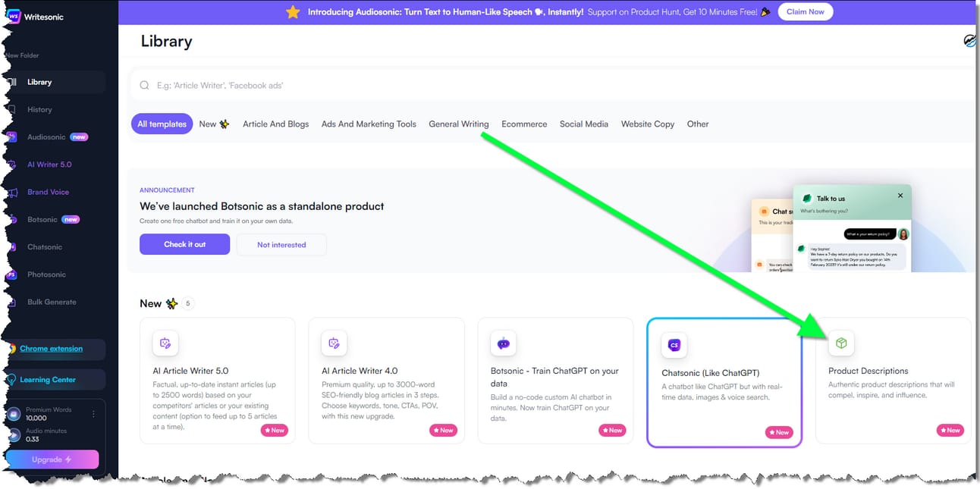Image resolution: width=980 pixels, height=489 pixels.
Task: Click the Talk to us chat thumbnail
Action: pyautogui.click(x=852, y=230)
